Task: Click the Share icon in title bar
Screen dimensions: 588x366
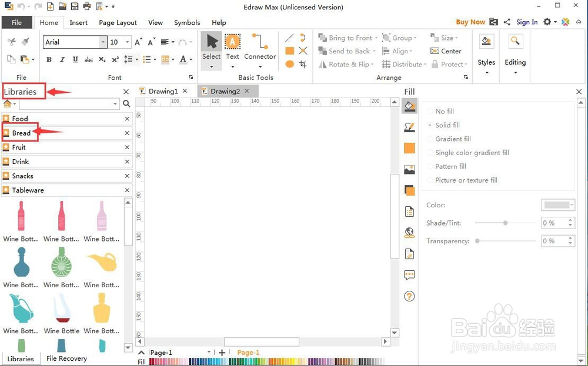Action: 507,22
